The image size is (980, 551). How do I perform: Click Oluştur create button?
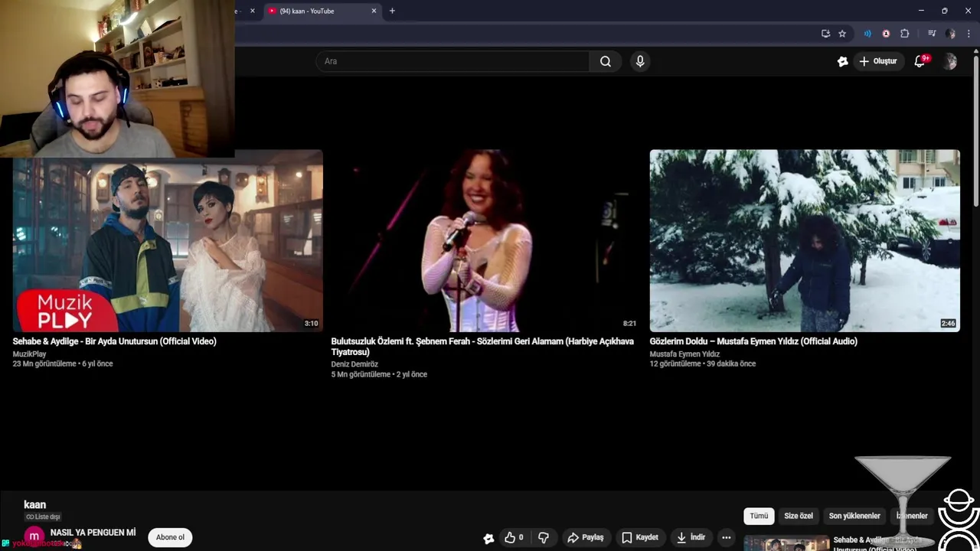[877, 61]
